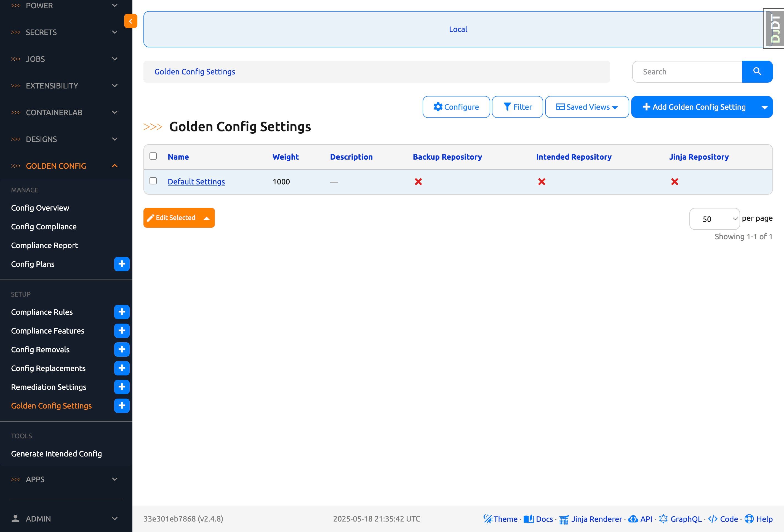Click the Configure table button

(x=456, y=107)
